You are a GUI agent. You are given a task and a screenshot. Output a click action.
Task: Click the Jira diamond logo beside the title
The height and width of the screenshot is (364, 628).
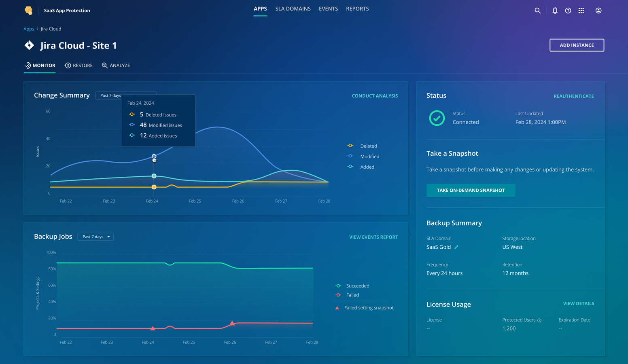[x=29, y=45]
